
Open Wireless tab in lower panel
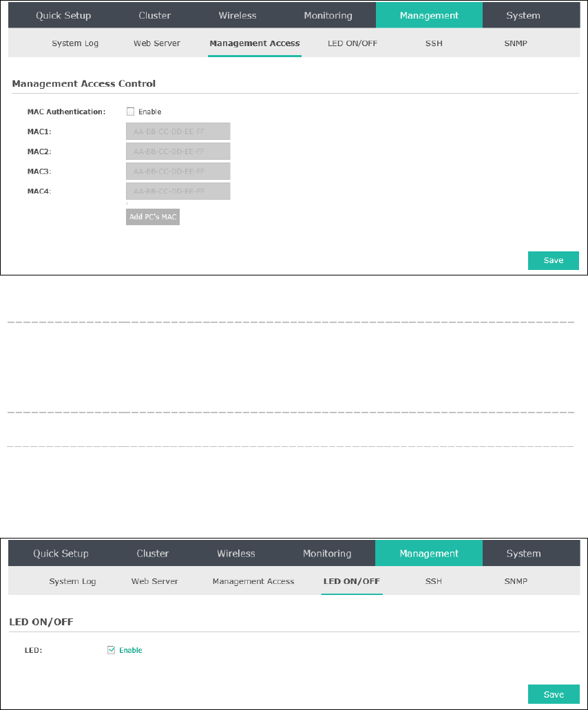coord(236,553)
